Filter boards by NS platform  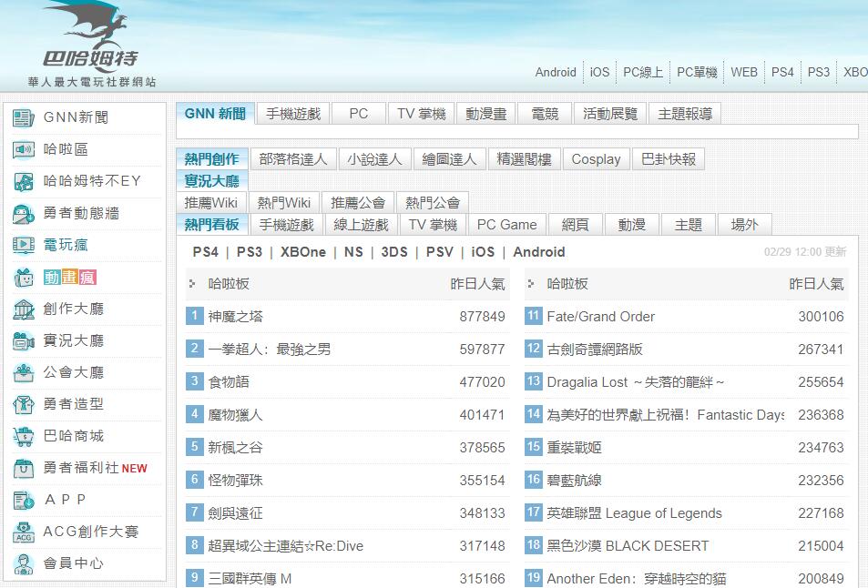353,252
